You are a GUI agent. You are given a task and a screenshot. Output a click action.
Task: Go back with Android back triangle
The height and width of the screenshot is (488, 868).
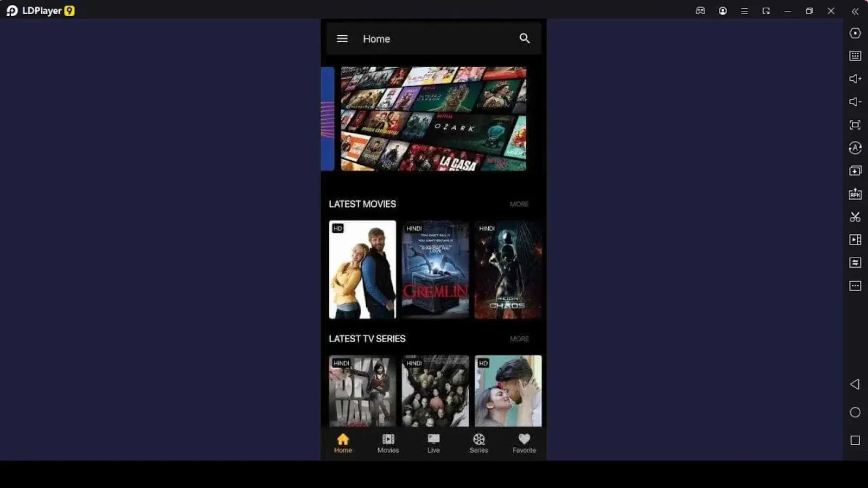coord(855,384)
